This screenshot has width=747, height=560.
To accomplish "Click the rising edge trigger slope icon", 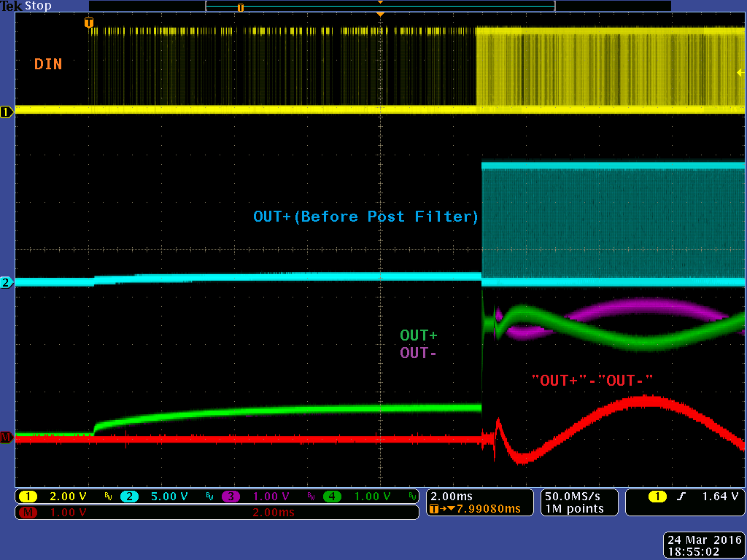I will click(x=681, y=497).
